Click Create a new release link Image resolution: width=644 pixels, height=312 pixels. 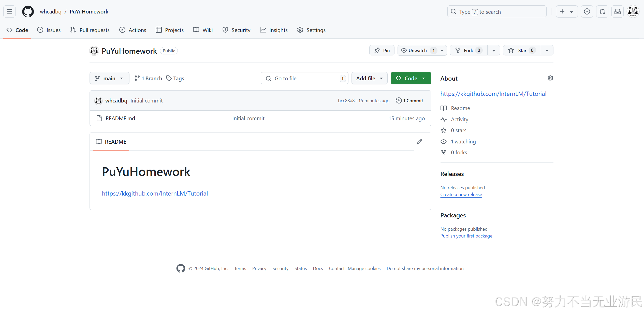click(x=461, y=195)
